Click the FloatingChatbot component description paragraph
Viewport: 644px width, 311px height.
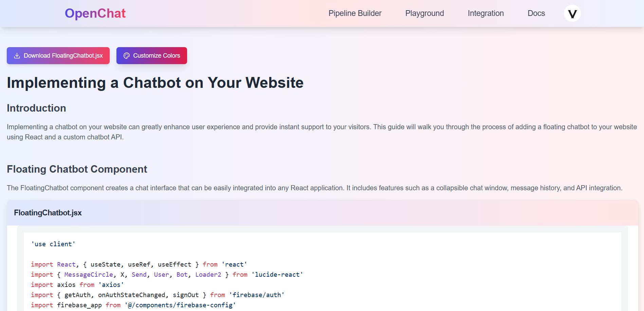(315, 188)
